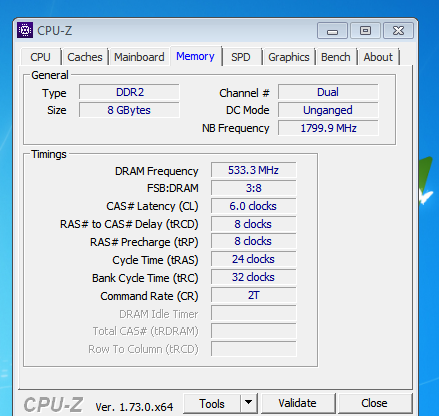Click the CPU-Z window title text
The image size is (439, 416).
(55, 31)
